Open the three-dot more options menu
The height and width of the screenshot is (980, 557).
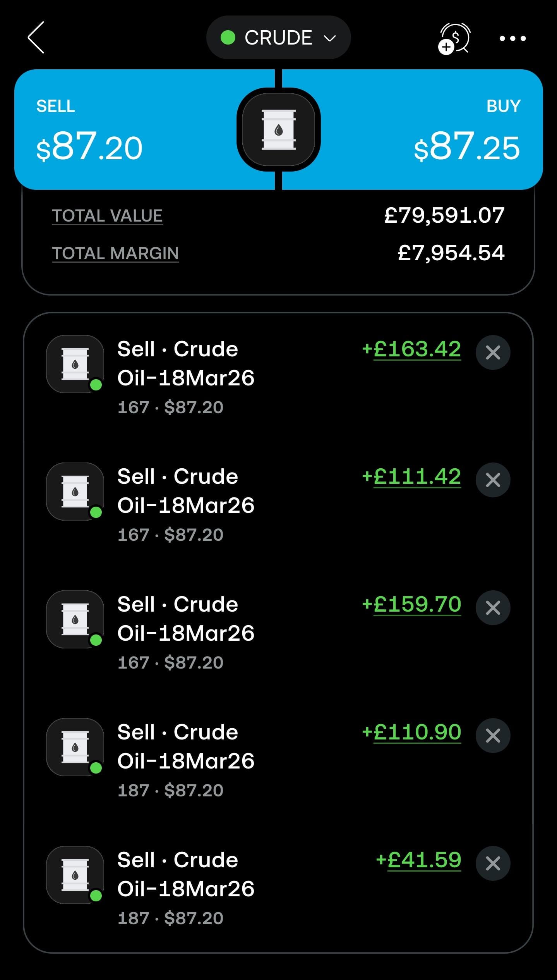coord(512,38)
